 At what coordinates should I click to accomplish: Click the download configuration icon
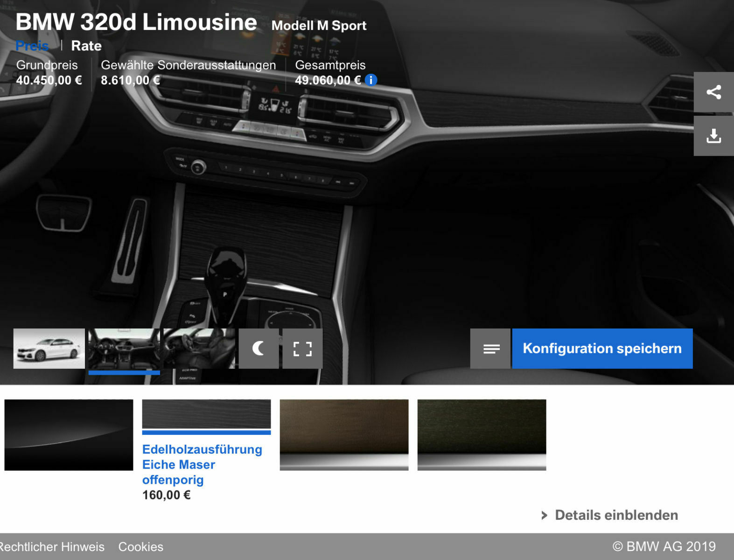point(713,136)
